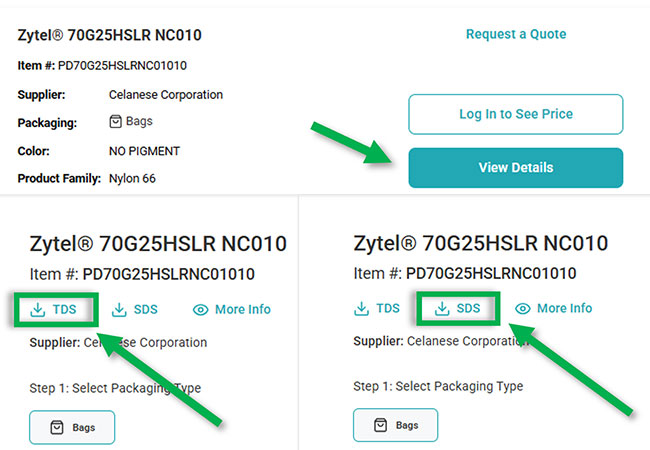Image resolution: width=650 pixels, height=450 pixels.
Task: Download TDS icon in left product card
Action: 39,310
